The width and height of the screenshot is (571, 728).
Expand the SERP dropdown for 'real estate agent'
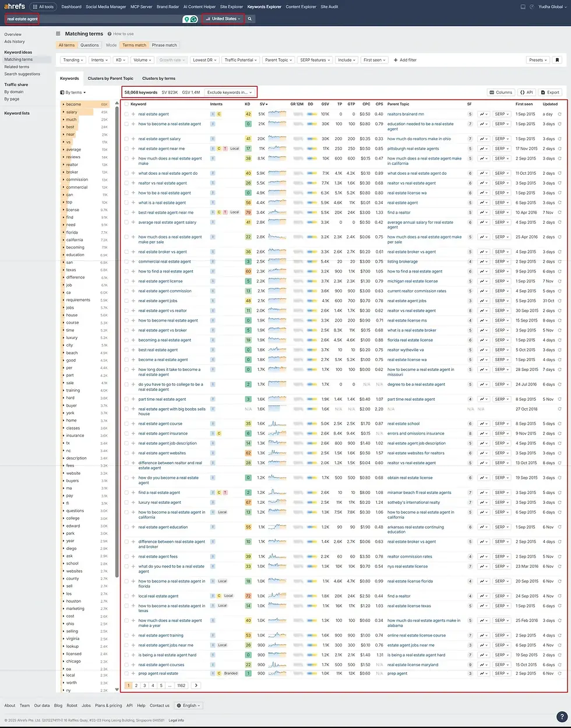click(x=500, y=114)
